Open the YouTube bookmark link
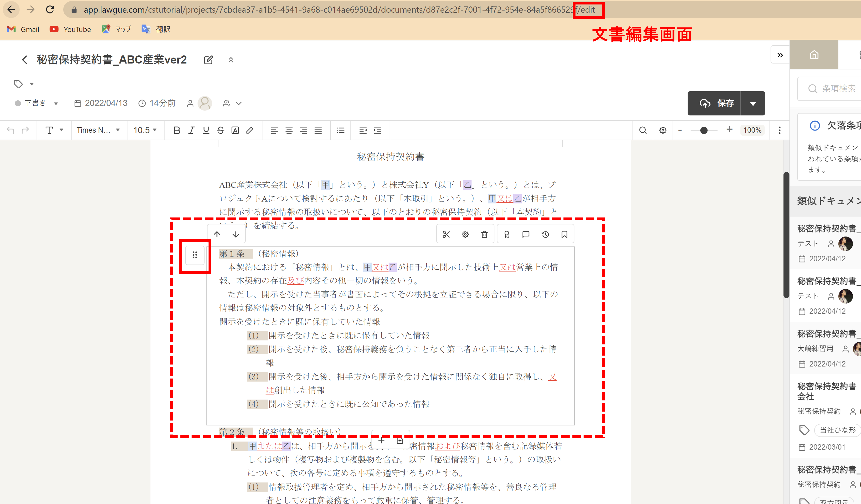Viewport: 861px width, 504px height. [x=70, y=29]
